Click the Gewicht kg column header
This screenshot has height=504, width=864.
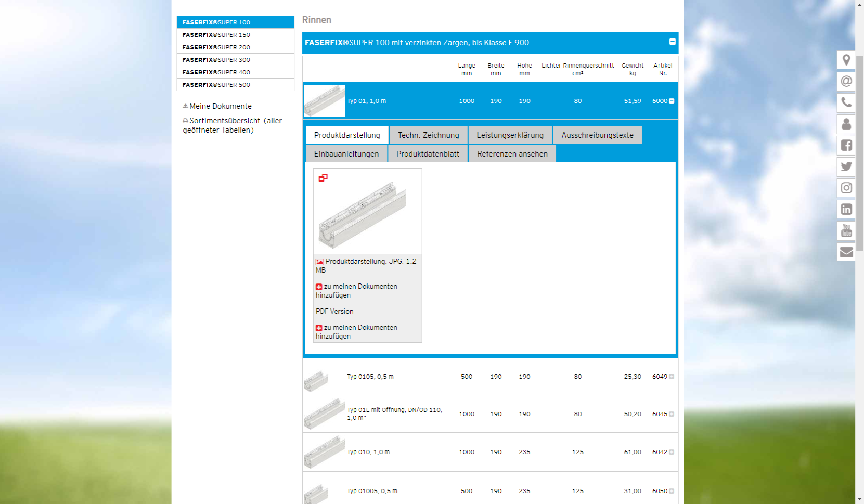tap(633, 69)
